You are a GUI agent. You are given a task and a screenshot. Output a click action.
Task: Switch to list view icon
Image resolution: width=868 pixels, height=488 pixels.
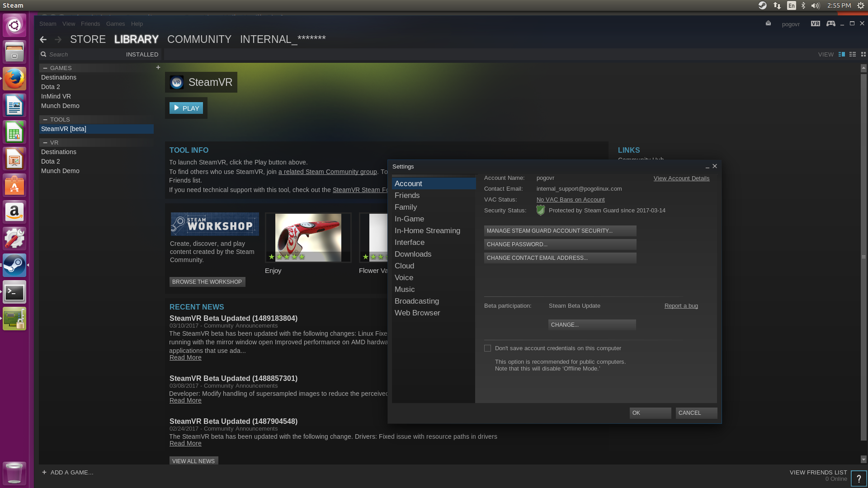[x=853, y=54]
